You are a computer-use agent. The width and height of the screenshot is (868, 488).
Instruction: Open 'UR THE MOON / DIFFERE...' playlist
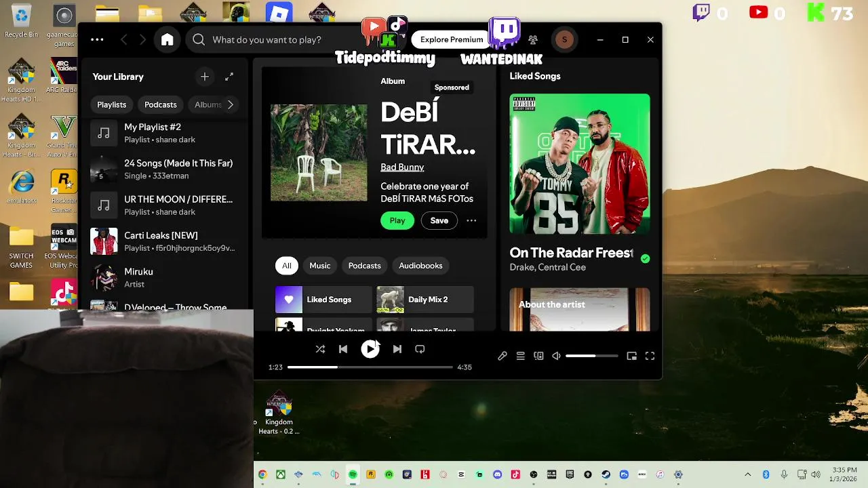click(163, 205)
